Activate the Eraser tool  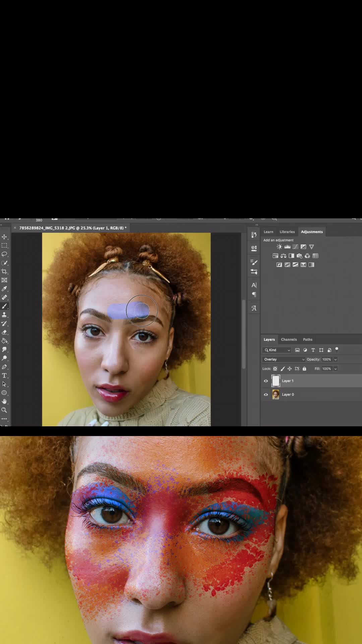4,332
